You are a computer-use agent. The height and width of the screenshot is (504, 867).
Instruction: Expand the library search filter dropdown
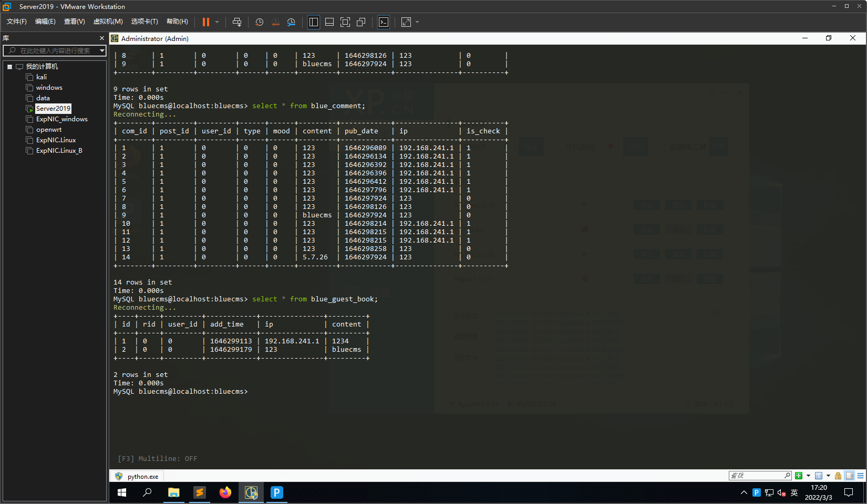(102, 50)
